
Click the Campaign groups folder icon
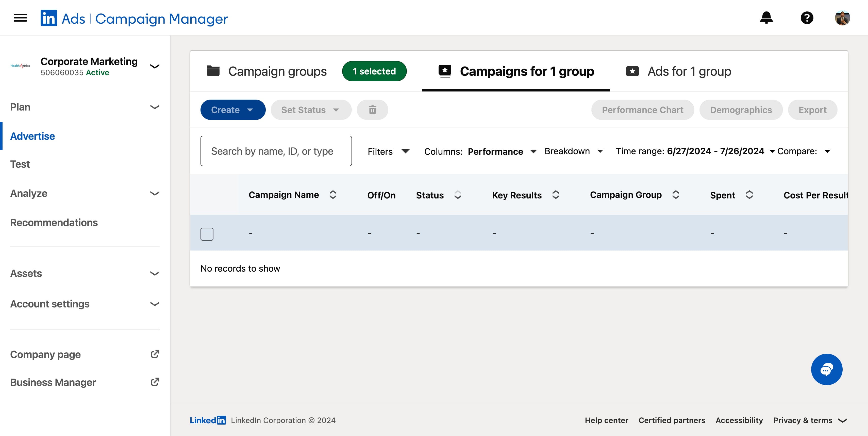click(213, 71)
